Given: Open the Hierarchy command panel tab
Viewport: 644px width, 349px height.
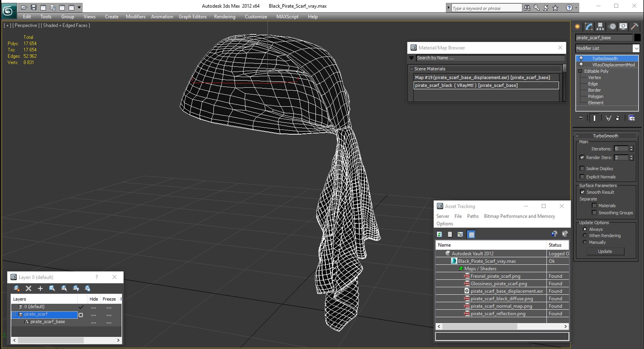Looking at the screenshot, I should [x=600, y=27].
